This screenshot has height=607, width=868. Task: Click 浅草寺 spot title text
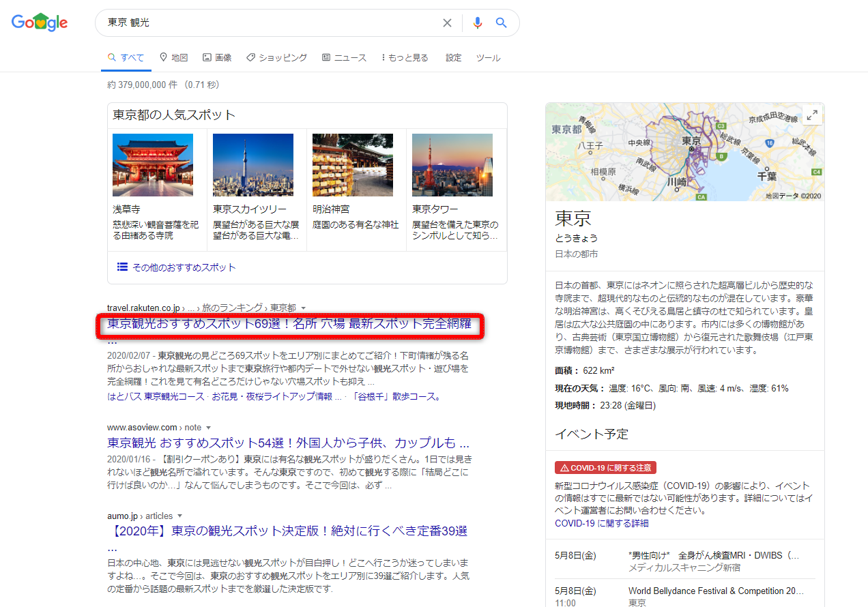click(126, 209)
